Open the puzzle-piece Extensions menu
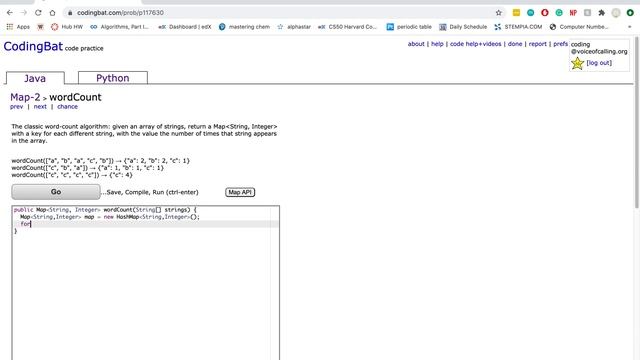640x360 pixels. [x=602, y=13]
